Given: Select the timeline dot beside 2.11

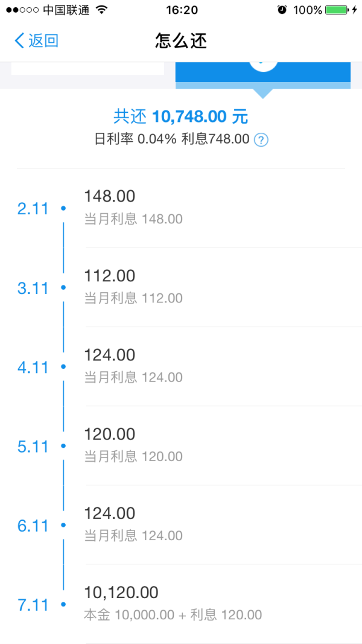Looking at the screenshot, I should (x=63, y=208).
